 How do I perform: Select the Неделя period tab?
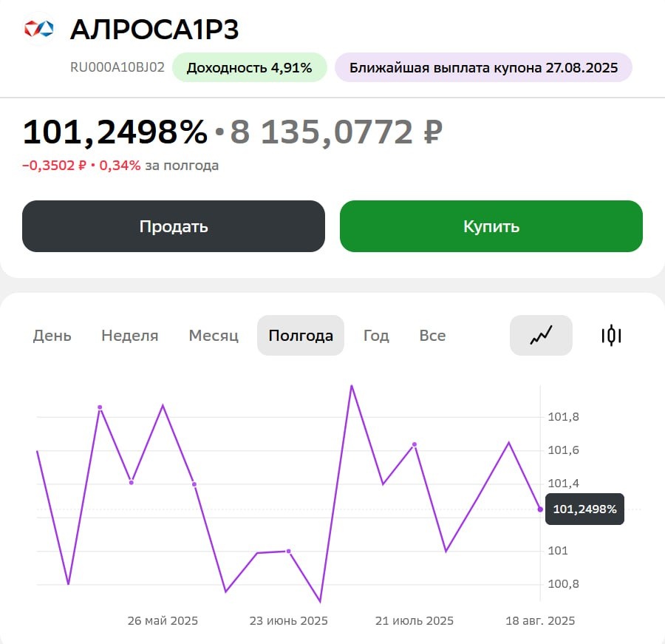pos(130,336)
